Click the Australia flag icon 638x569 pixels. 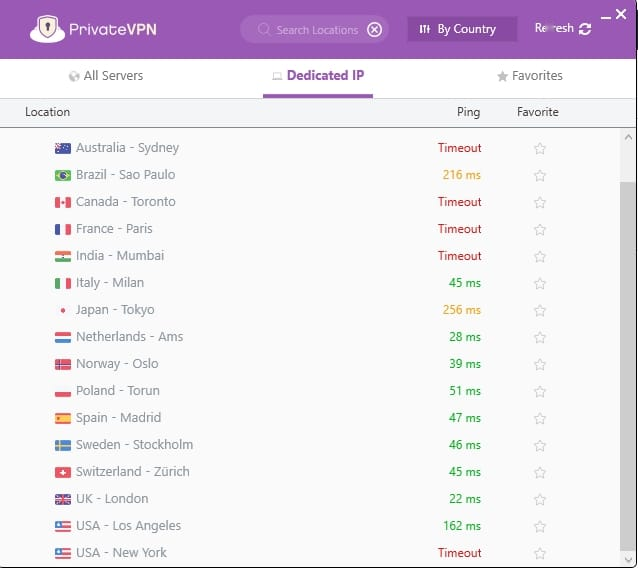[63, 148]
